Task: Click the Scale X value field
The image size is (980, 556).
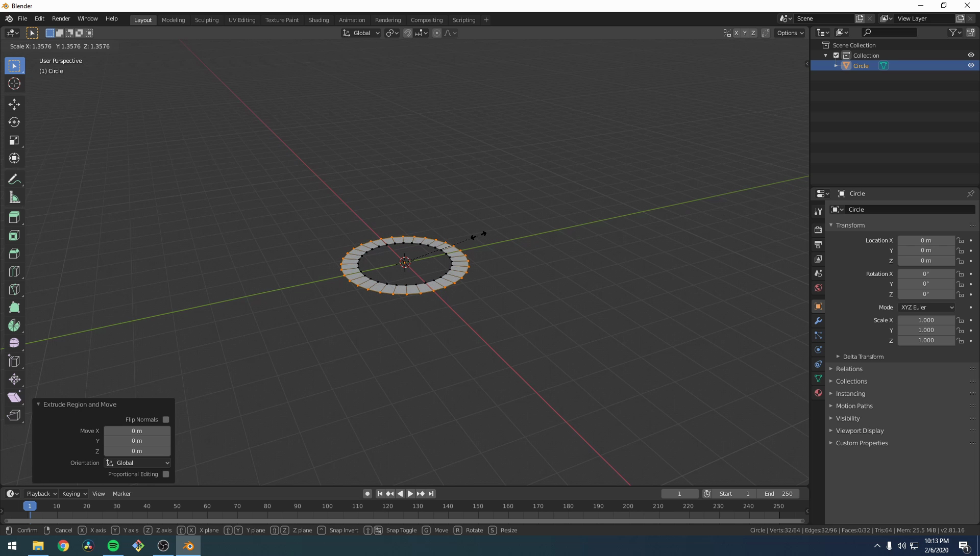Action: [925, 320]
